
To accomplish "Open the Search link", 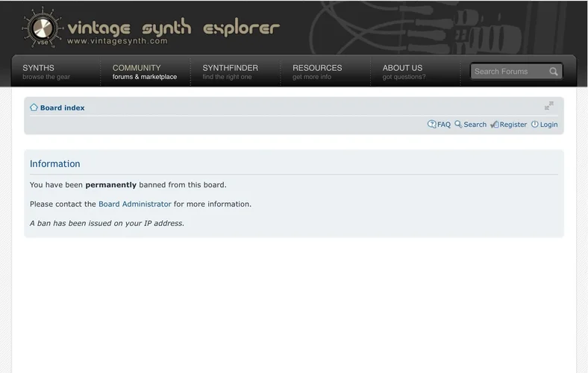I will (475, 125).
